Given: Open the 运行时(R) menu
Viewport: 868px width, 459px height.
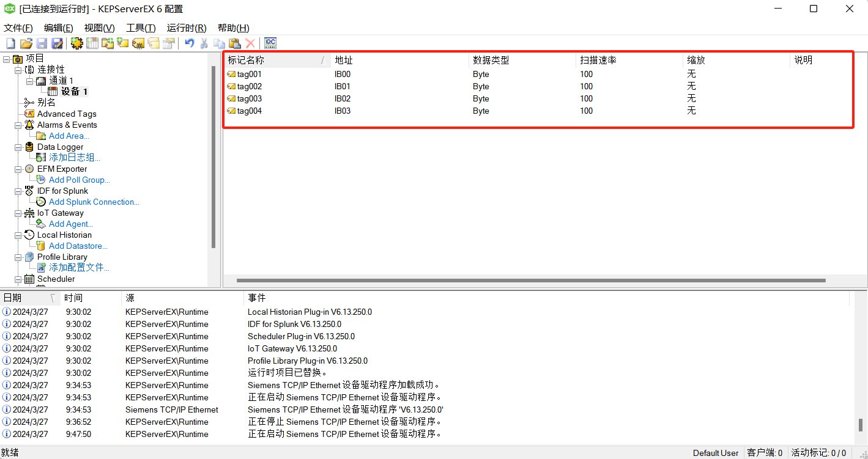Looking at the screenshot, I should [x=187, y=28].
